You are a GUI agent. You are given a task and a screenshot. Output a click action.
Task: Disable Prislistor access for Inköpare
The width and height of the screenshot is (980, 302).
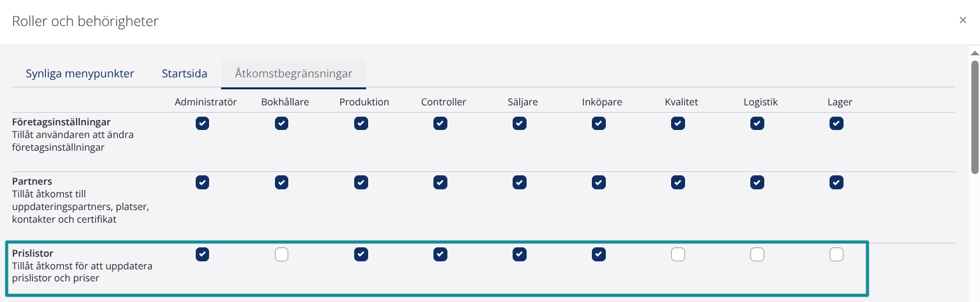[x=599, y=254]
